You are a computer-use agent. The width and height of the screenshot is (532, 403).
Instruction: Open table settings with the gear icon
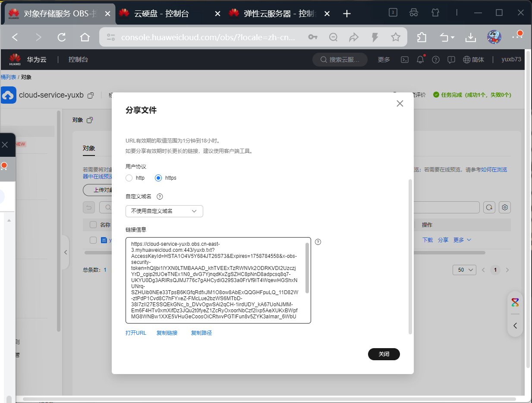tap(505, 207)
